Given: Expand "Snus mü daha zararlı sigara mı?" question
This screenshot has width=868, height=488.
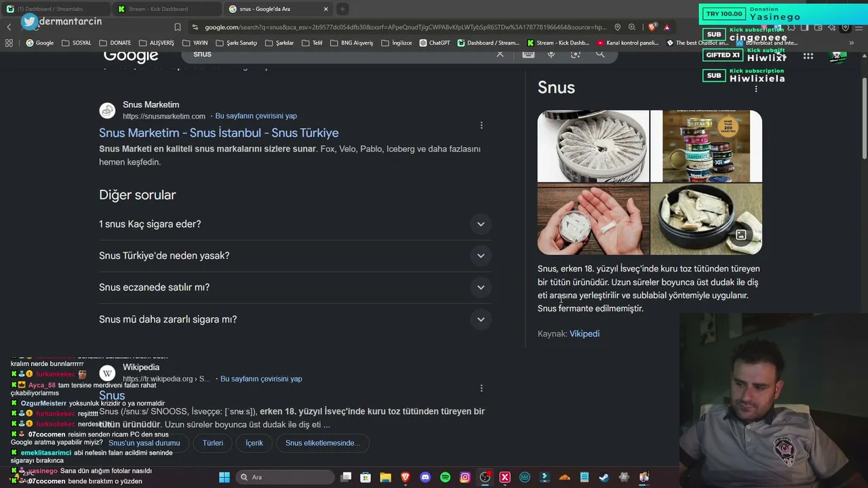Looking at the screenshot, I should coord(296,319).
